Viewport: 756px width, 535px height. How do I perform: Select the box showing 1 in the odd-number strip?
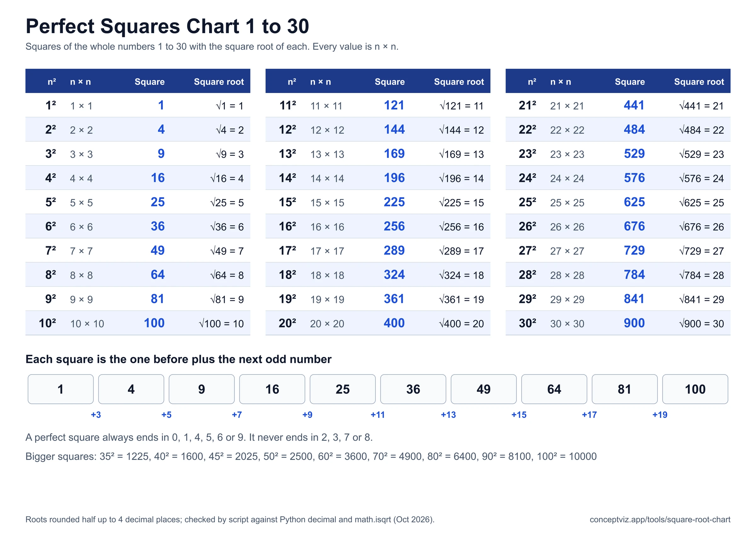60,389
